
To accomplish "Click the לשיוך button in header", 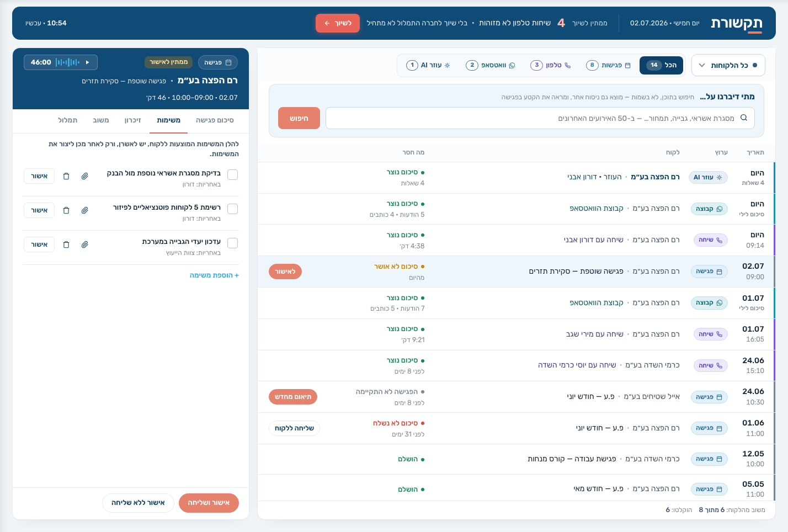I will [338, 23].
